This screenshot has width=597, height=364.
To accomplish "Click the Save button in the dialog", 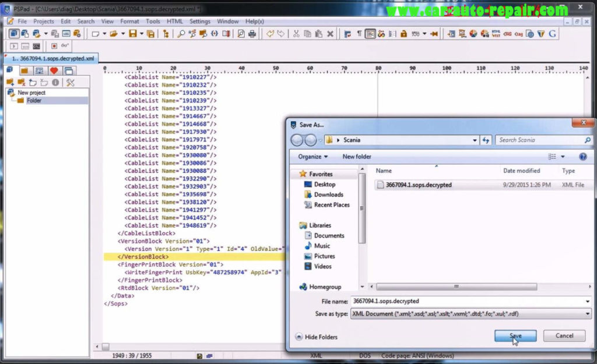I will [515, 335].
